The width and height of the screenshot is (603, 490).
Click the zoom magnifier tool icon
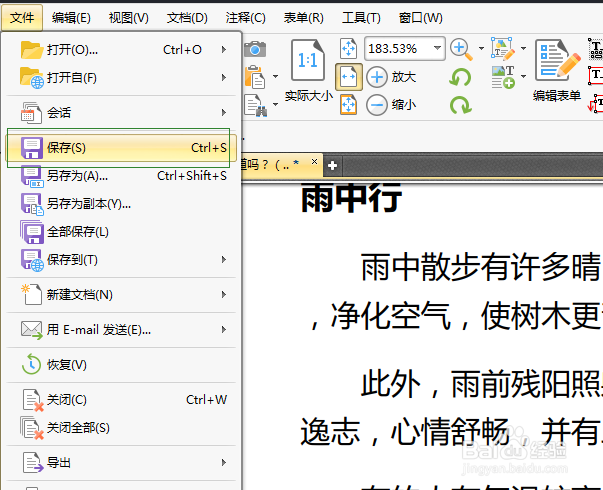pos(461,49)
